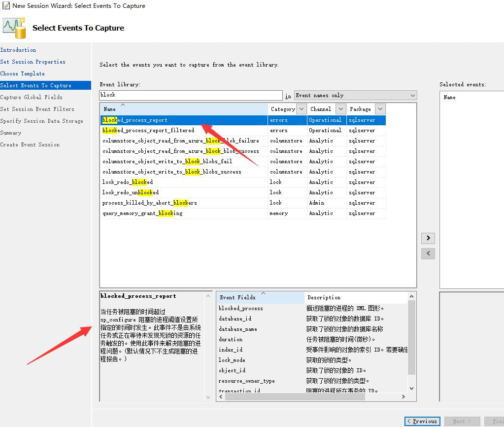
Task: Sort events by the Name column header
Action: (184, 109)
